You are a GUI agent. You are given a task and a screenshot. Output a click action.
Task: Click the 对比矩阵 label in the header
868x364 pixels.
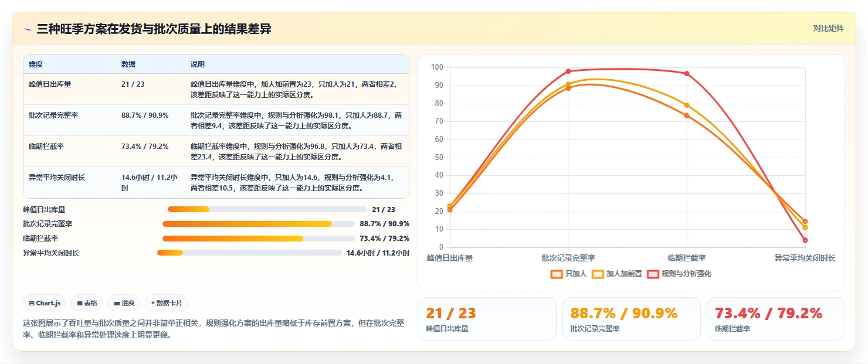(x=829, y=29)
